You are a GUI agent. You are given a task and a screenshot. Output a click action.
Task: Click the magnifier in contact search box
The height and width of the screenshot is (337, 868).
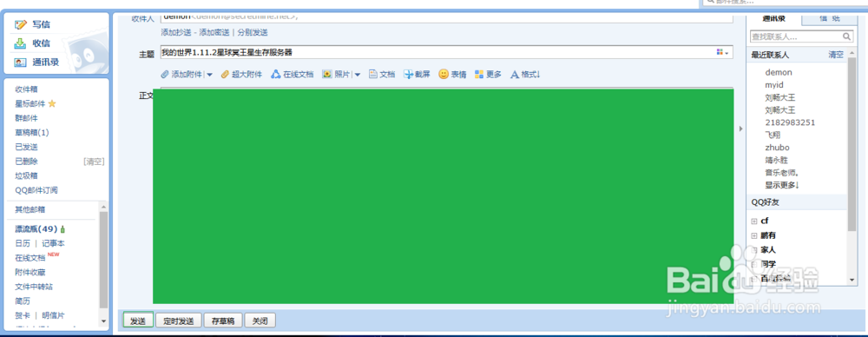pos(847,36)
